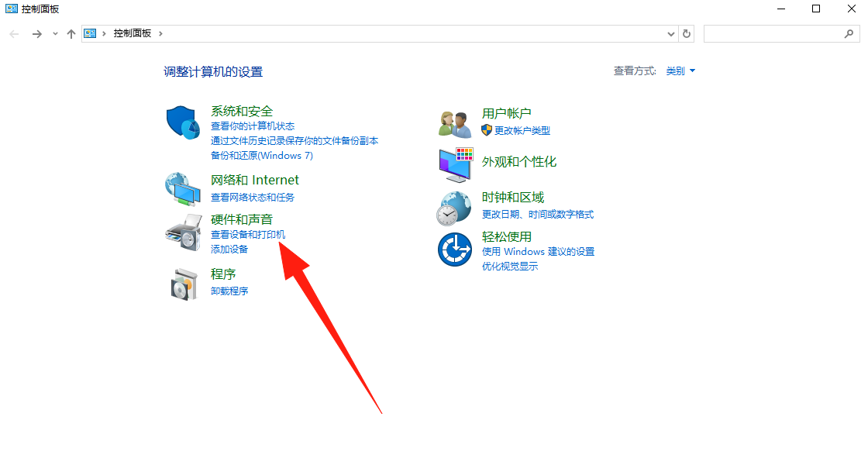The height and width of the screenshot is (451, 868).
Task: Click the Ease of Access blue circle icon
Action: (x=455, y=249)
